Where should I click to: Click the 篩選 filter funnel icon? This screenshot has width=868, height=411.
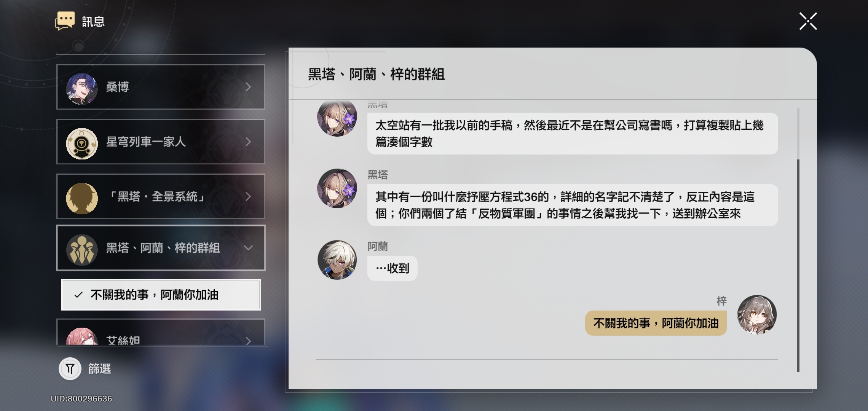click(70, 368)
